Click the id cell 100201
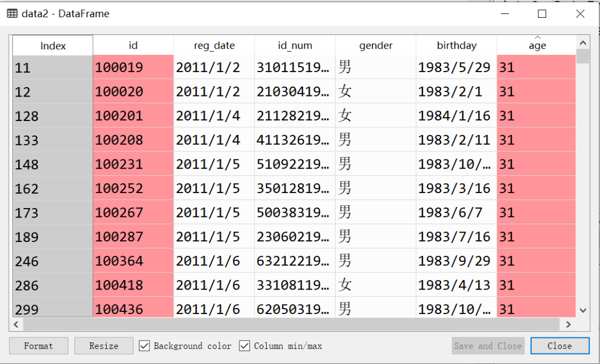This screenshot has height=364, width=600. (x=133, y=115)
